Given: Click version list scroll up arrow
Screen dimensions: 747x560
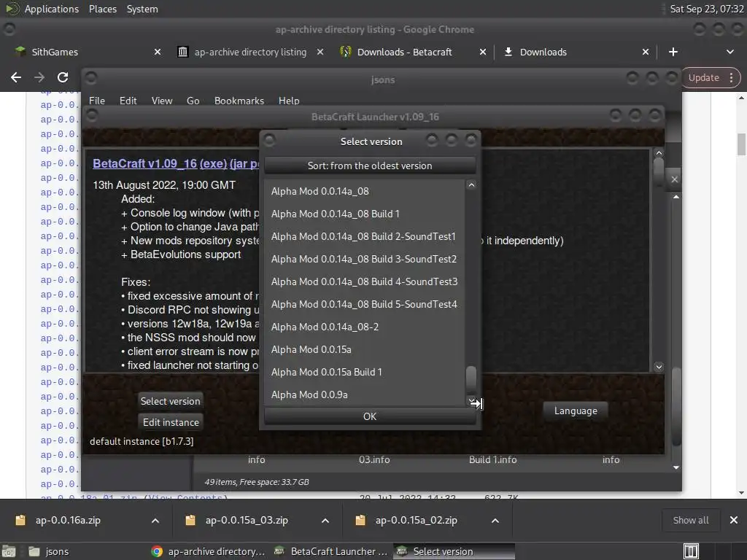Looking at the screenshot, I should (x=471, y=184).
